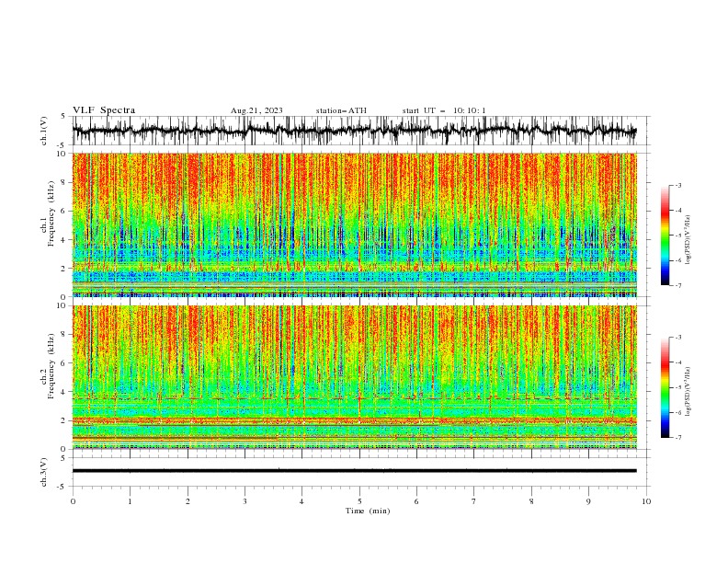Image resolution: width=728 pixels, height=563 pixels.
Task: Click the "10" tick on the time axis
Action: tap(646, 501)
